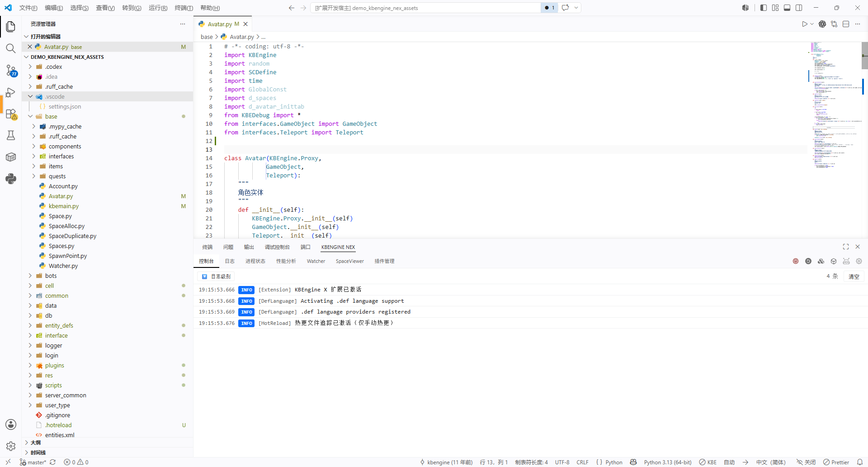Go back with the navigation arrow
This screenshot has width=868, height=467.
click(x=292, y=8)
